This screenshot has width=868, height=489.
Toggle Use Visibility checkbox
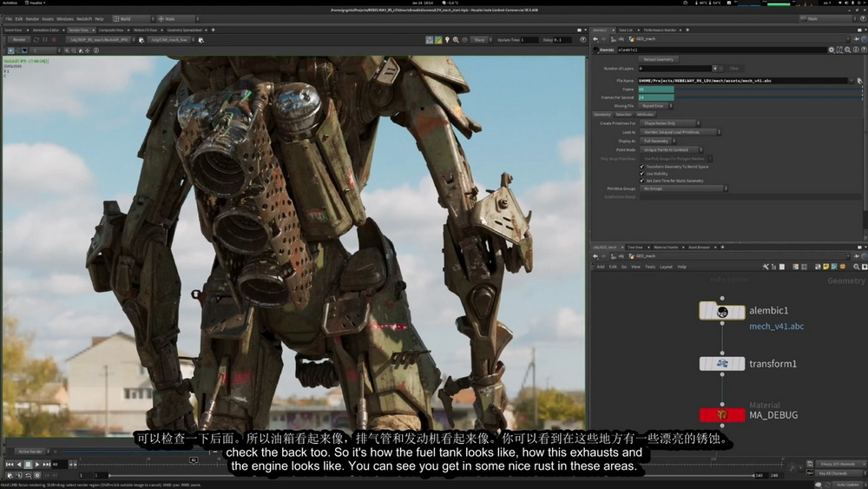(642, 174)
